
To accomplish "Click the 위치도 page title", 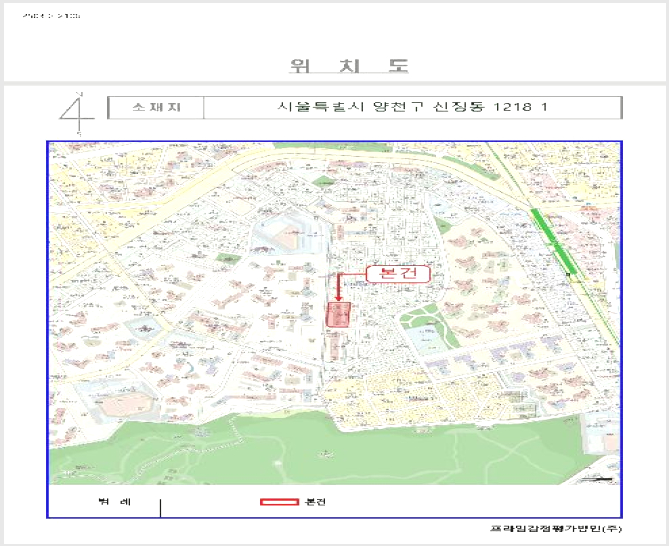I will (349, 66).
